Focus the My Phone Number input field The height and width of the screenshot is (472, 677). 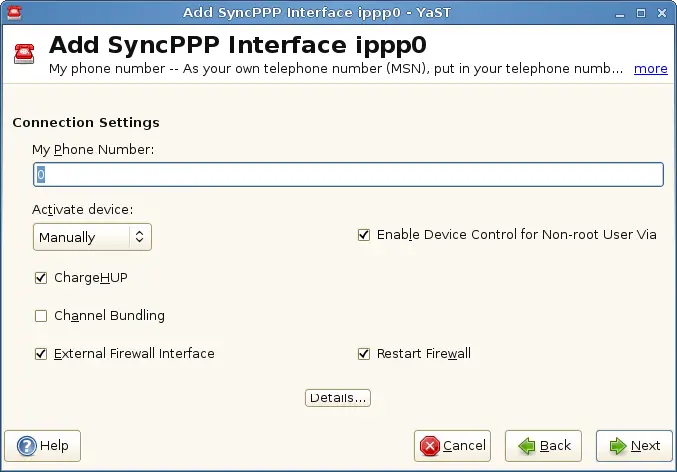(348, 175)
